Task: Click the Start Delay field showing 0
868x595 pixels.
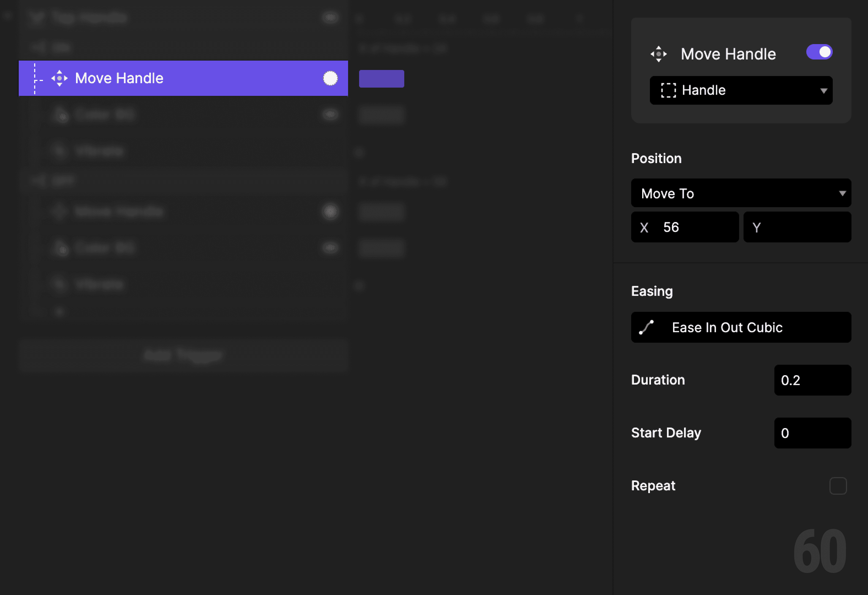Action: (813, 433)
